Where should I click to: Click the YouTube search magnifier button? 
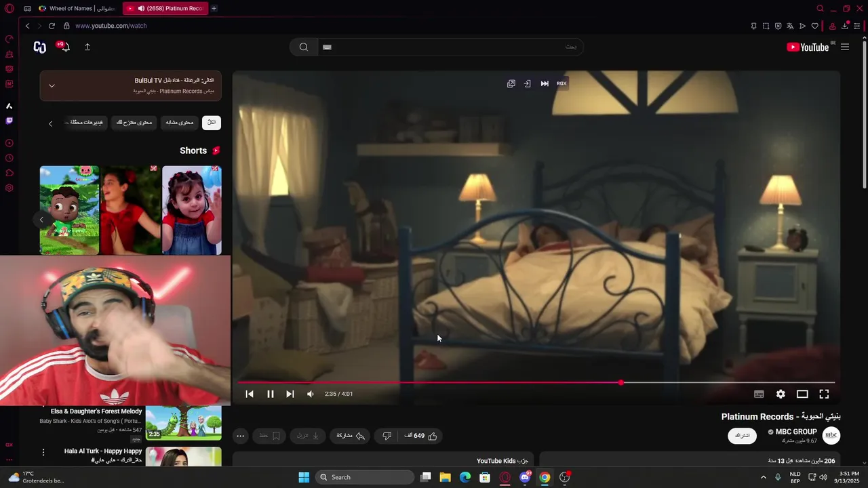click(x=304, y=47)
